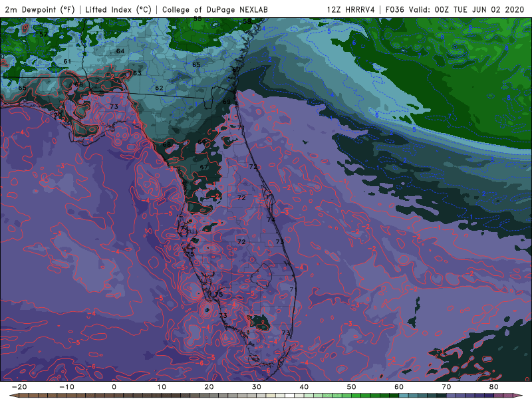
Task: Click the -10 label on the color scale
Action: (x=66, y=387)
